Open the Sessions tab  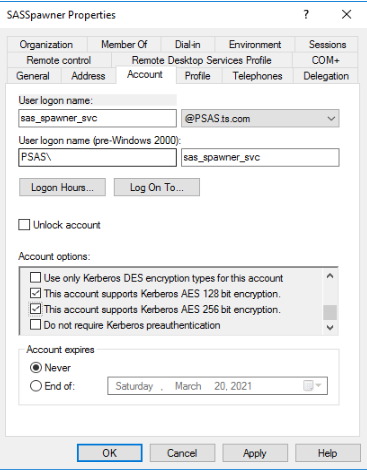[x=327, y=44]
